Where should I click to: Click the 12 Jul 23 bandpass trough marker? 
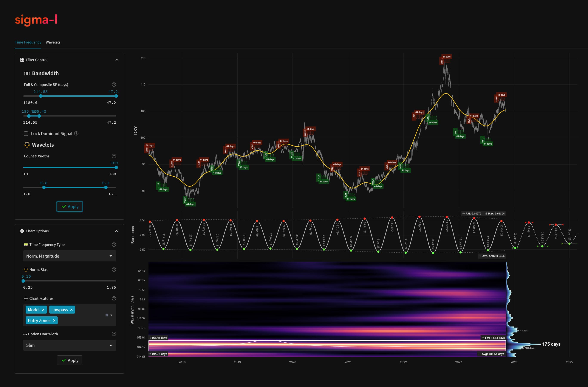click(488, 250)
